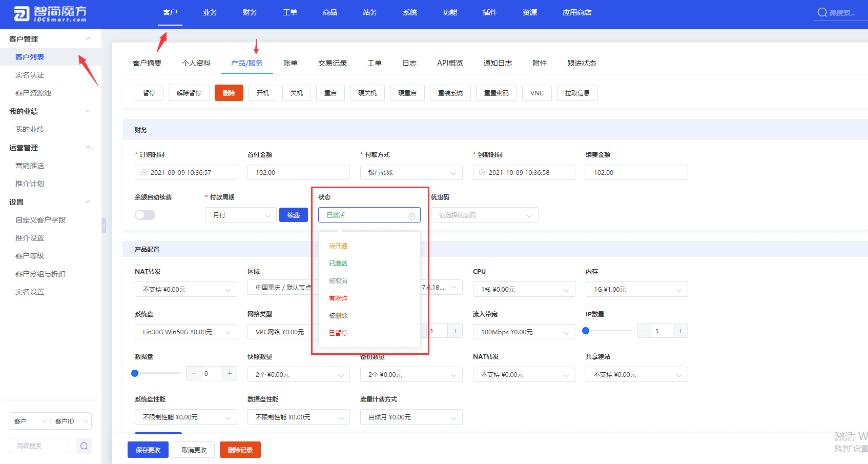Switch to the 客户摘要 tab
The height and width of the screenshot is (464, 868).
click(147, 63)
